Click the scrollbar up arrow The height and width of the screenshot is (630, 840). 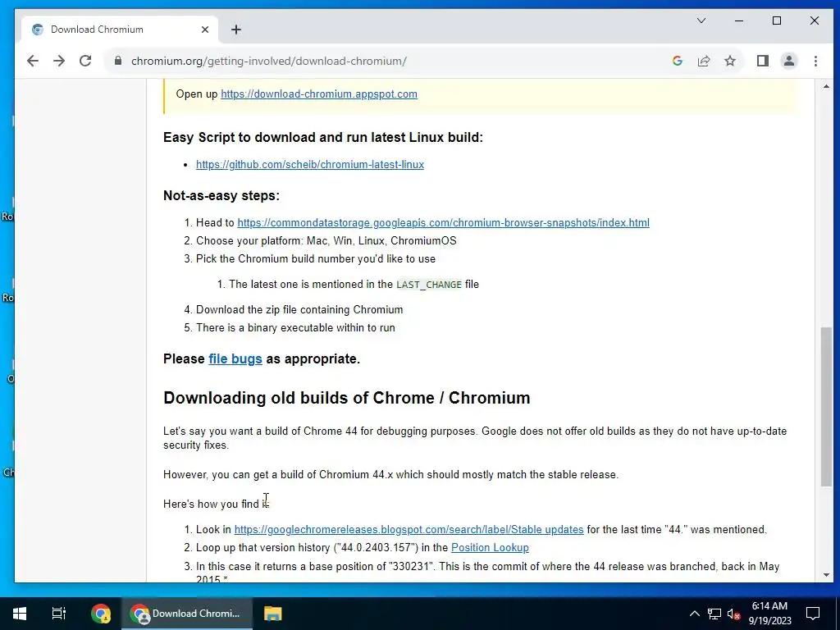pos(826,86)
